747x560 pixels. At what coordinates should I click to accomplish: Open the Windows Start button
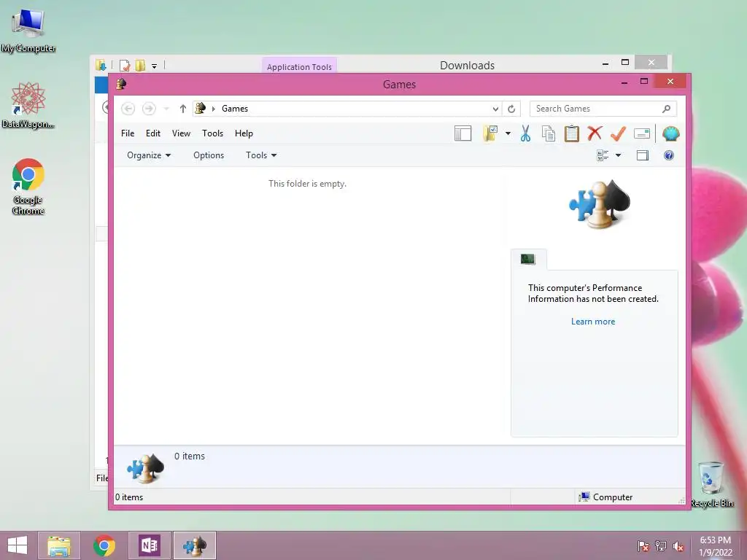click(18, 545)
